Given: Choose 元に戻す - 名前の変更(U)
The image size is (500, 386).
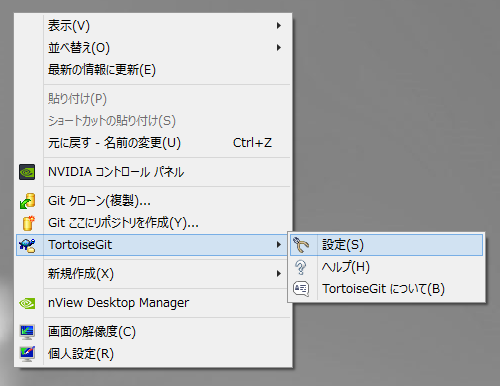Looking at the screenshot, I should [153, 143].
